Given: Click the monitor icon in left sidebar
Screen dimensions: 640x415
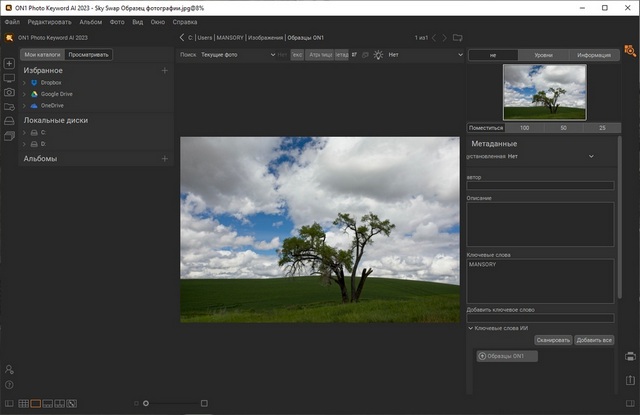Looking at the screenshot, I should [9, 78].
